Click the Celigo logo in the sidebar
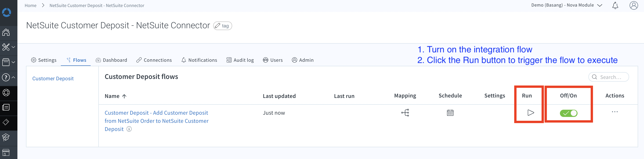 coord(7,12)
